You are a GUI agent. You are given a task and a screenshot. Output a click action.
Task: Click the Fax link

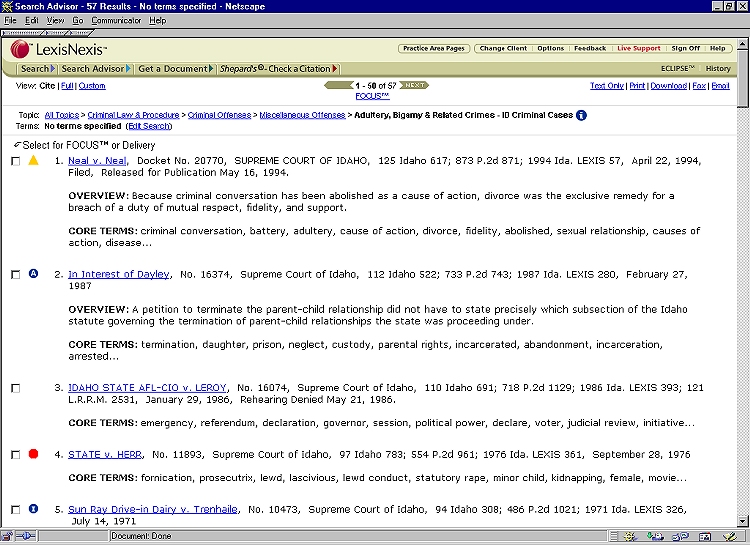[699, 86]
